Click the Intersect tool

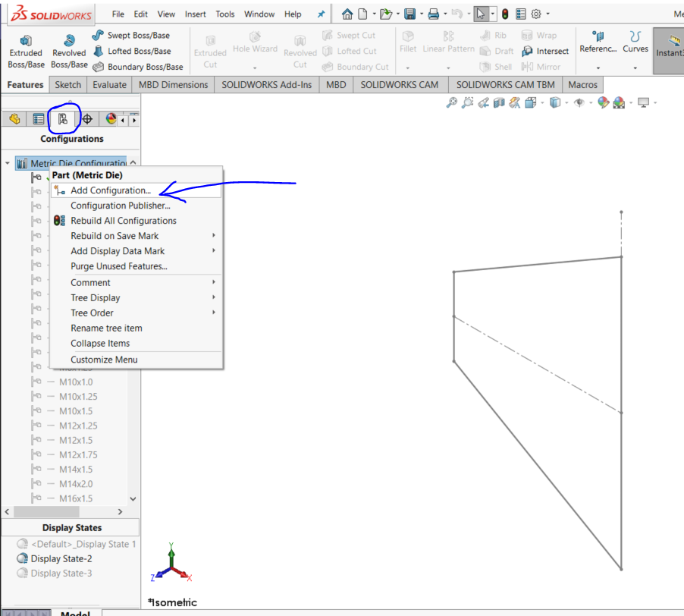(x=546, y=51)
